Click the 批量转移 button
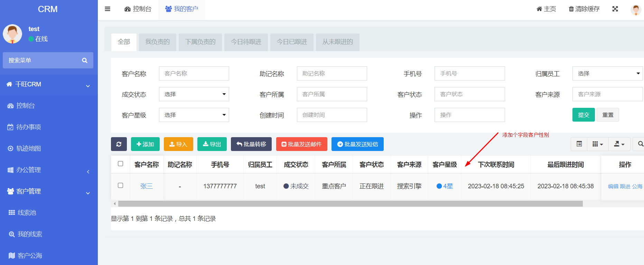Screen dimensions: 644x265 (x=251, y=144)
